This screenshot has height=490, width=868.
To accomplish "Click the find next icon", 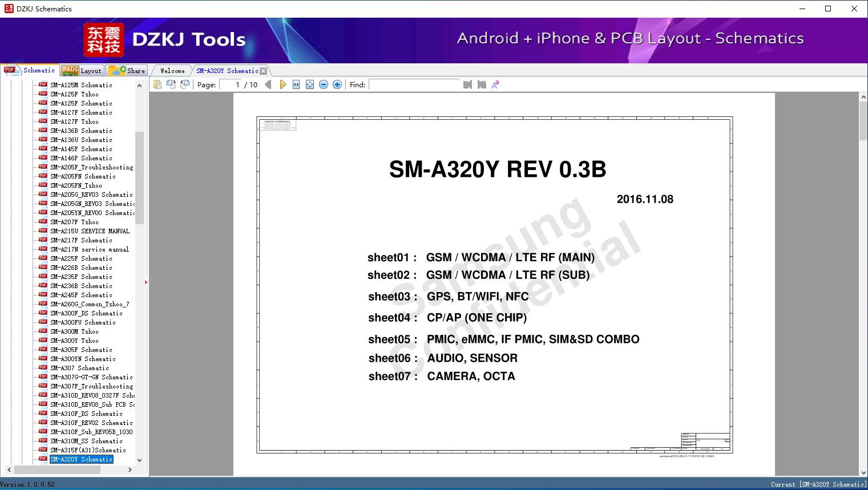I will pos(482,84).
